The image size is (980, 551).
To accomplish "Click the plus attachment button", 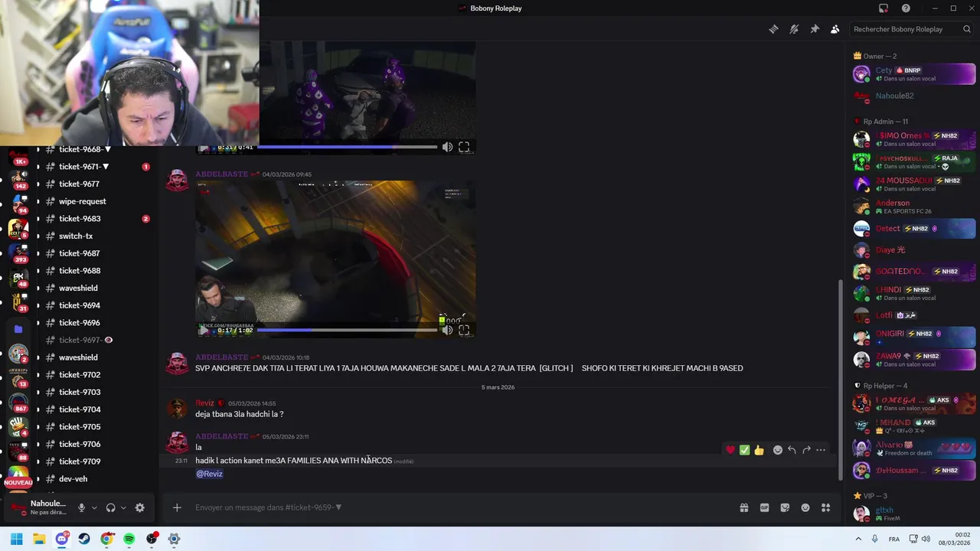I will point(177,507).
